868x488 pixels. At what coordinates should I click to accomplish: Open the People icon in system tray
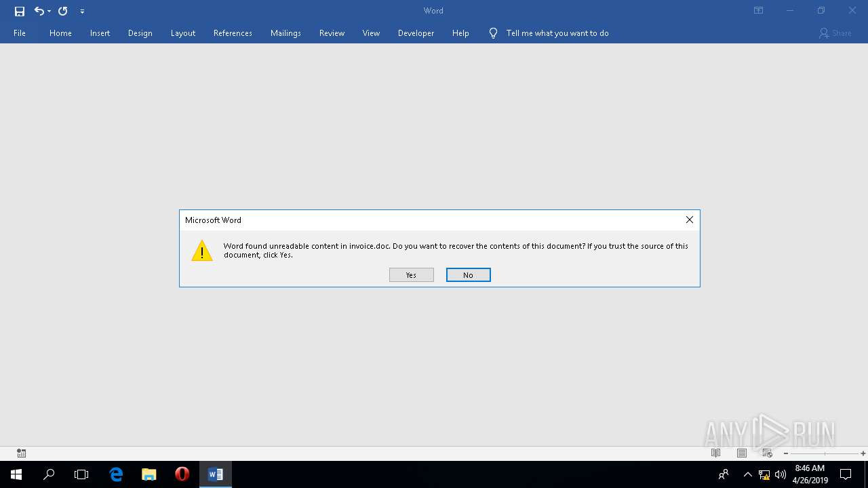point(724,474)
